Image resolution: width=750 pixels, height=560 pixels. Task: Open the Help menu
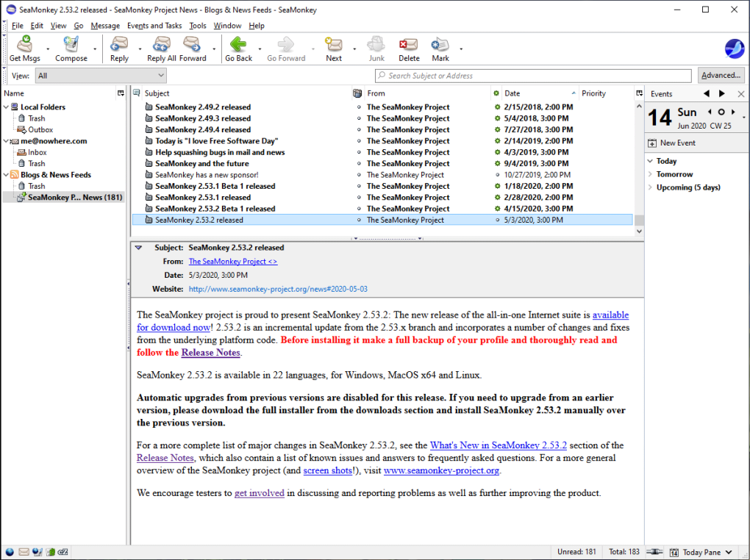pos(257,26)
